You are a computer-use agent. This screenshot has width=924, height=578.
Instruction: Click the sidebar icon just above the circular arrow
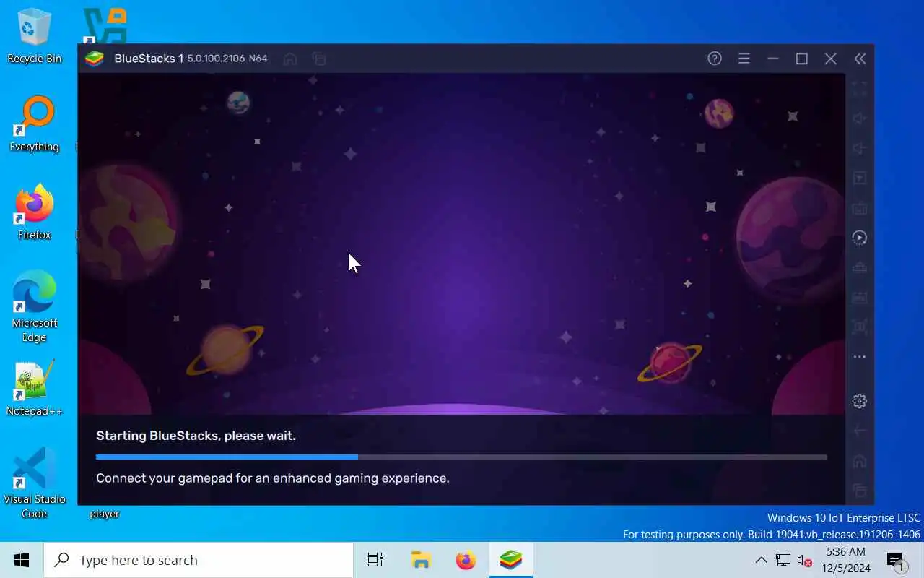[x=859, y=208]
